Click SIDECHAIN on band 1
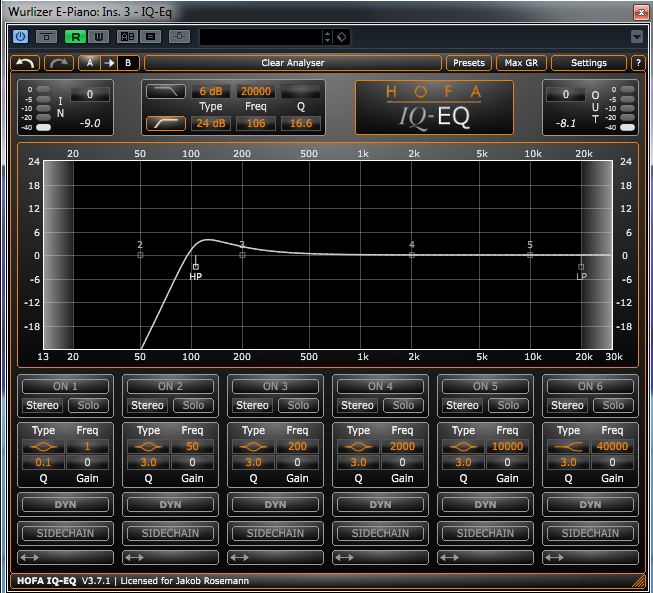Screen dimensions: 653x593 click(65, 533)
